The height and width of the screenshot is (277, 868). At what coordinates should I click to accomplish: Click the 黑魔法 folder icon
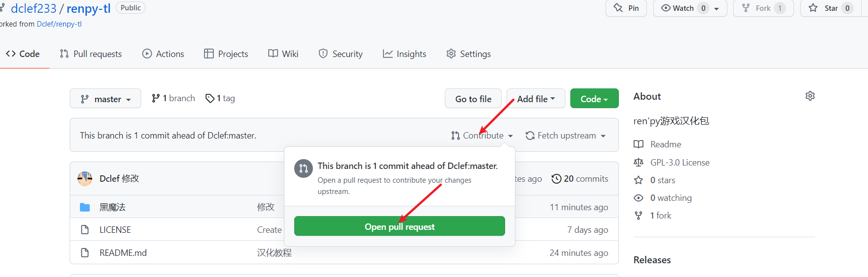pyautogui.click(x=85, y=207)
